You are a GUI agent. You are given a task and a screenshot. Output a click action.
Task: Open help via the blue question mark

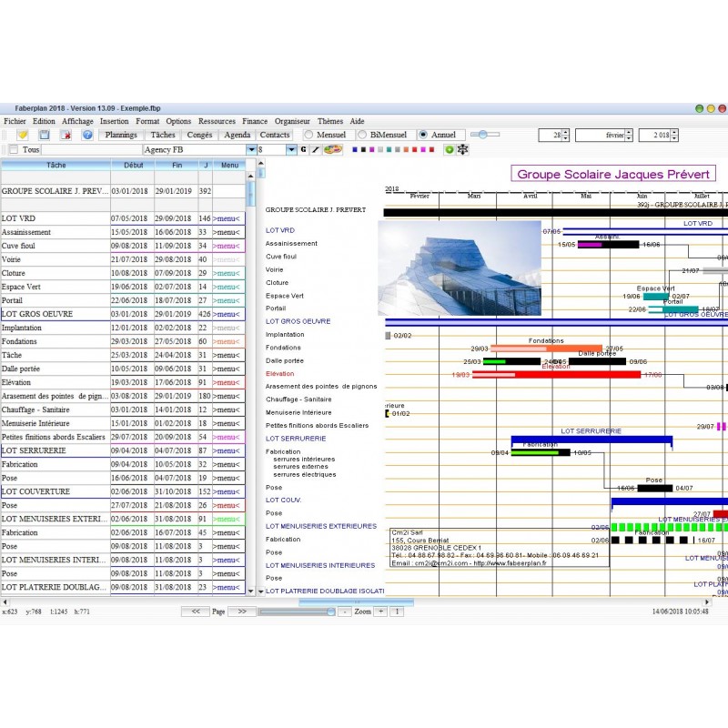[87, 135]
